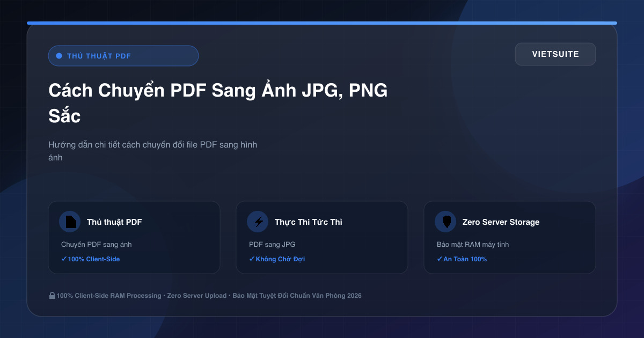Image resolution: width=644 pixels, height=338 pixels.
Task: Select the THỦ THUẬT PDF category badge
Action: pos(123,56)
